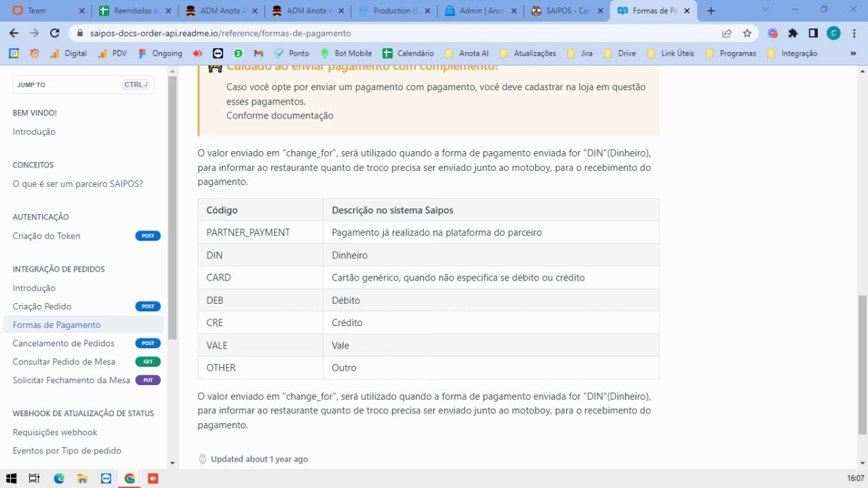The image size is (868, 488).
Task: Select Formas de Pagamento in sidebar
Action: (83, 325)
